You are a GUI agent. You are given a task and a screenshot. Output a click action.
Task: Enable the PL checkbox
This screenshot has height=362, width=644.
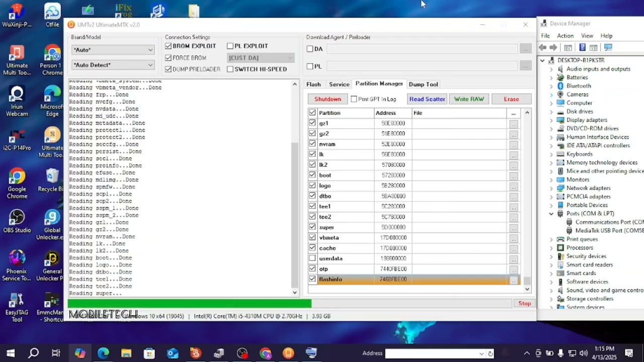pos(310,66)
